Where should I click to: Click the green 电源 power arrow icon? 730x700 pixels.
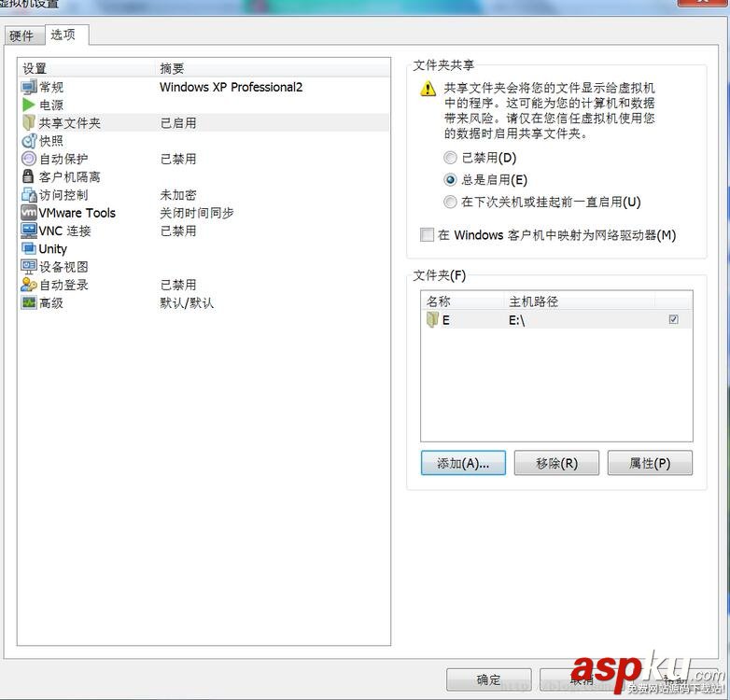[x=28, y=105]
